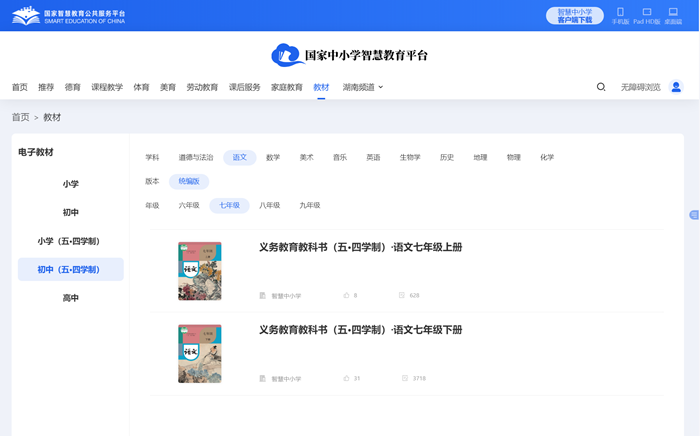
Task: Open title 义务教育教科书（五·四学制）·语文七年级上册
Action: pos(361,247)
